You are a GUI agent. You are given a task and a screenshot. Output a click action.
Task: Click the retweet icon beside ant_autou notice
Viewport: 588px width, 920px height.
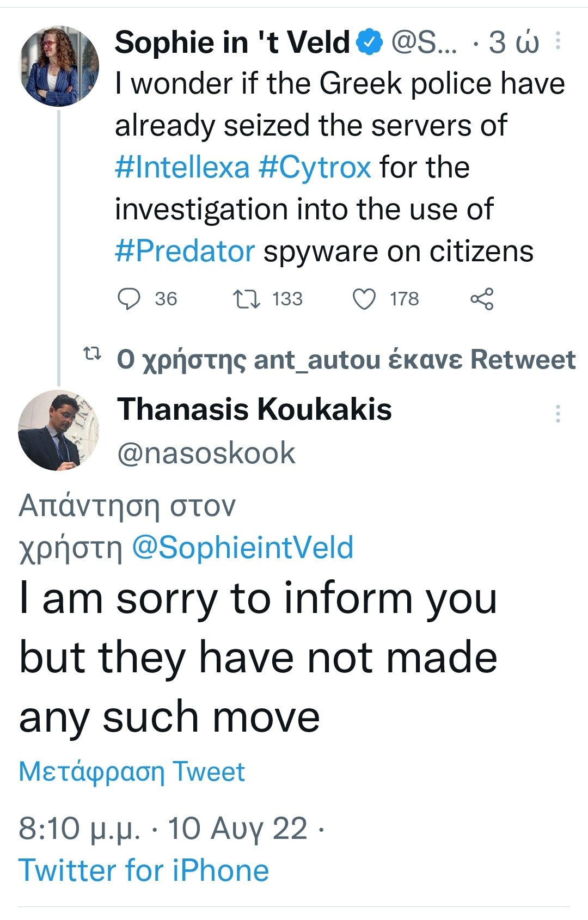pyautogui.click(x=92, y=354)
